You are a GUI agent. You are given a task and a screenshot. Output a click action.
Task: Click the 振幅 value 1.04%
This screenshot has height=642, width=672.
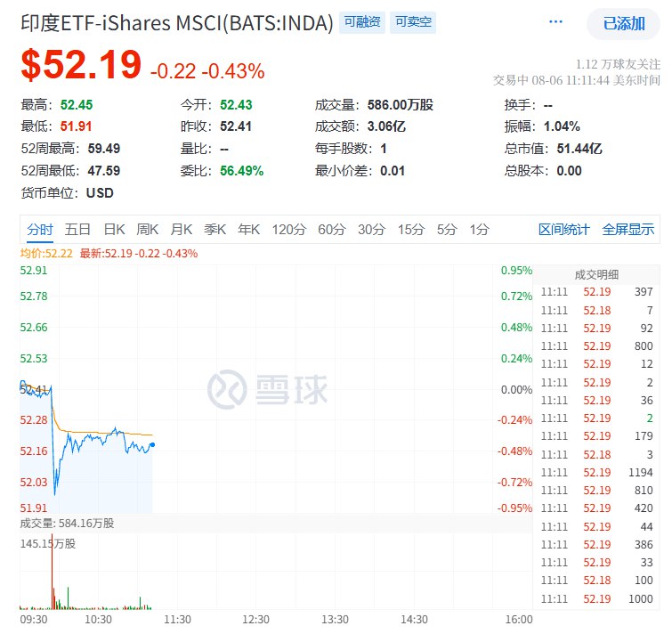[562, 126]
